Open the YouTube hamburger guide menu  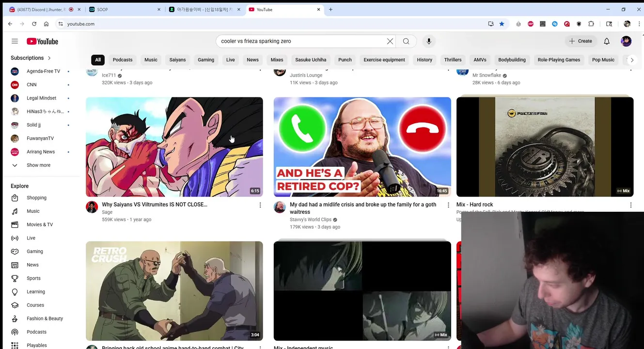[15, 41]
